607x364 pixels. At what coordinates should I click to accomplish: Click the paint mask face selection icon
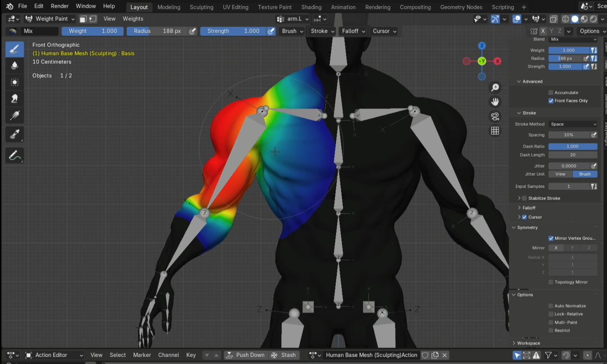[x=83, y=19]
